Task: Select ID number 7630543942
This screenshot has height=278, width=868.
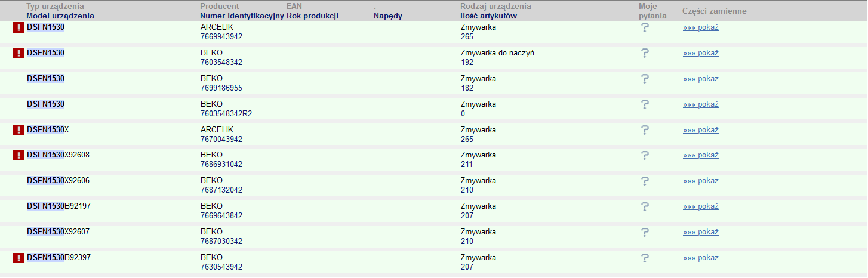Action: coord(221,267)
